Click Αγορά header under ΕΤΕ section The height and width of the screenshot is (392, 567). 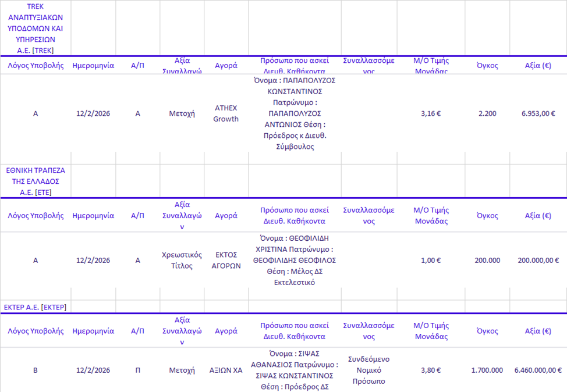pyautogui.click(x=226, y=215)
